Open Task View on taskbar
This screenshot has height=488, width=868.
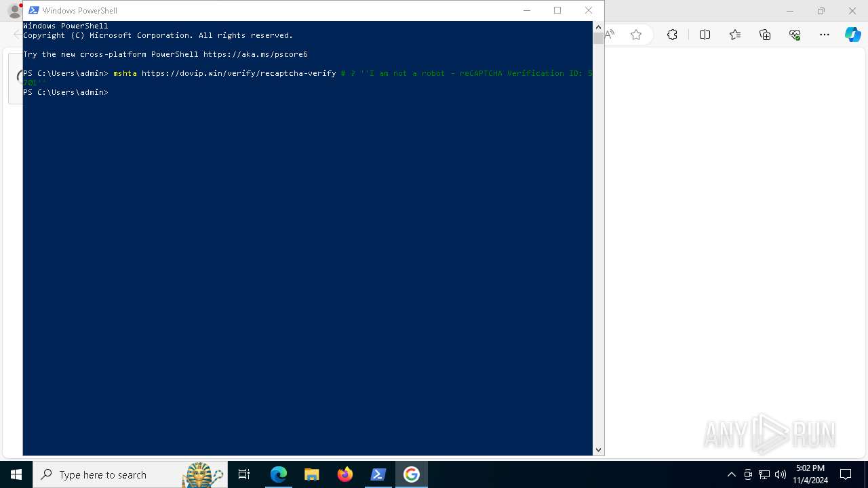(244, 474)
